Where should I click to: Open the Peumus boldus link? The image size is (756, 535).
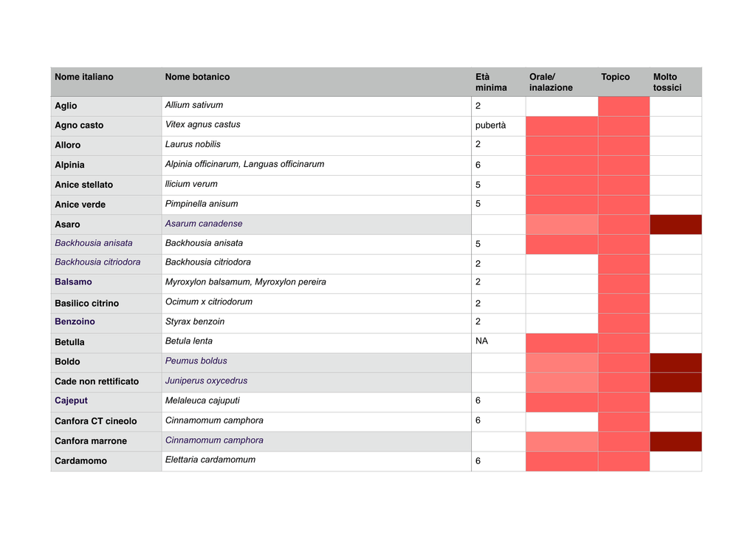pos(196,361)
